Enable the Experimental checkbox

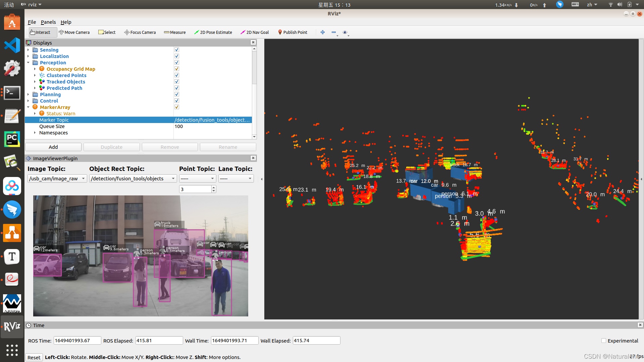tap(604, 341)
